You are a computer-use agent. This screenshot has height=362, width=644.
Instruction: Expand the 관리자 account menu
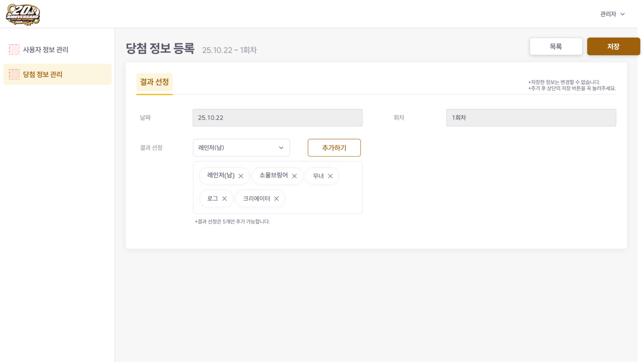click(608, 14)
